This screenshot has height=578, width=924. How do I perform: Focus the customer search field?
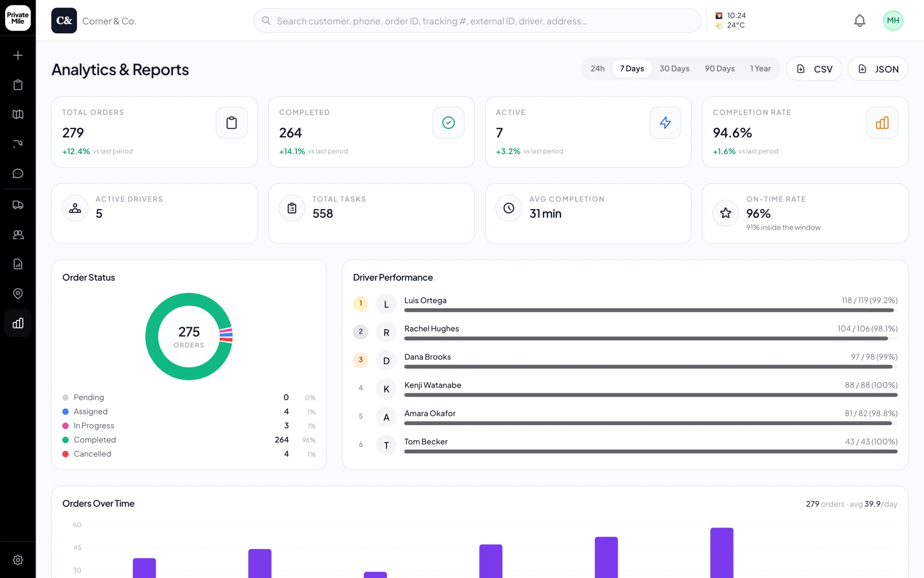point(477,21)
